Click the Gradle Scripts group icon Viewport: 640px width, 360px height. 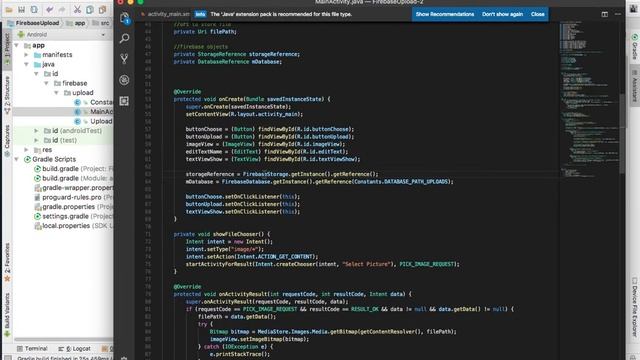point(27,159)
